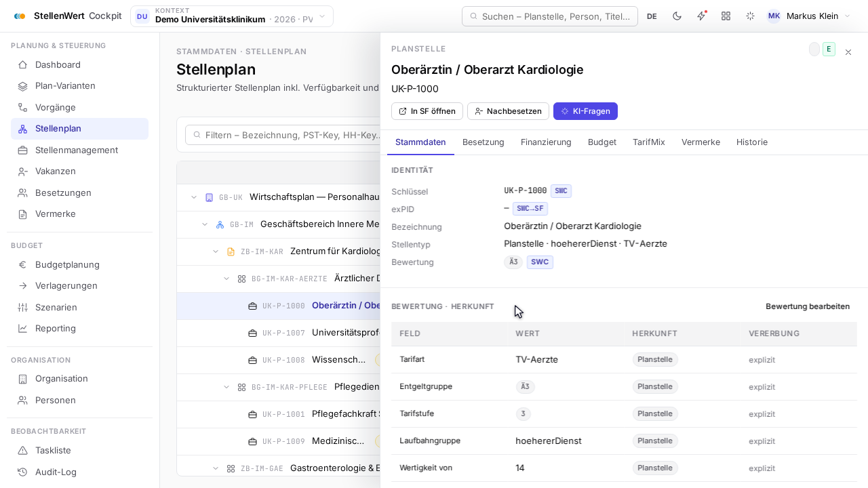Click the KI-Fragen button

[585, 111]
